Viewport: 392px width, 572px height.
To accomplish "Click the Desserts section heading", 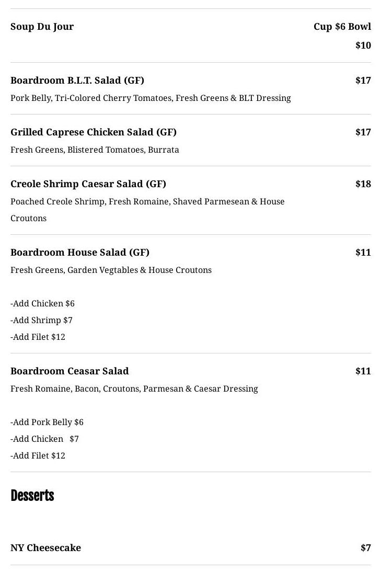I will click(32, 496).
